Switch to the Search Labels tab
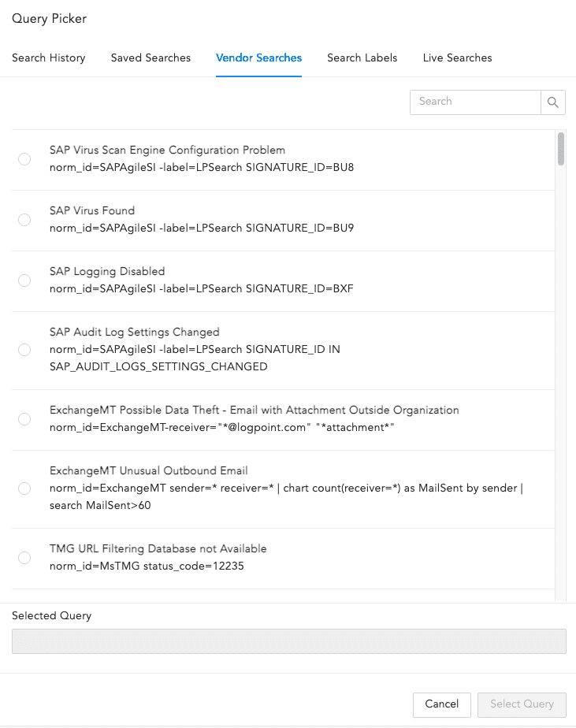This screenshot has height=728, width=576. click(x=362, y=58)
